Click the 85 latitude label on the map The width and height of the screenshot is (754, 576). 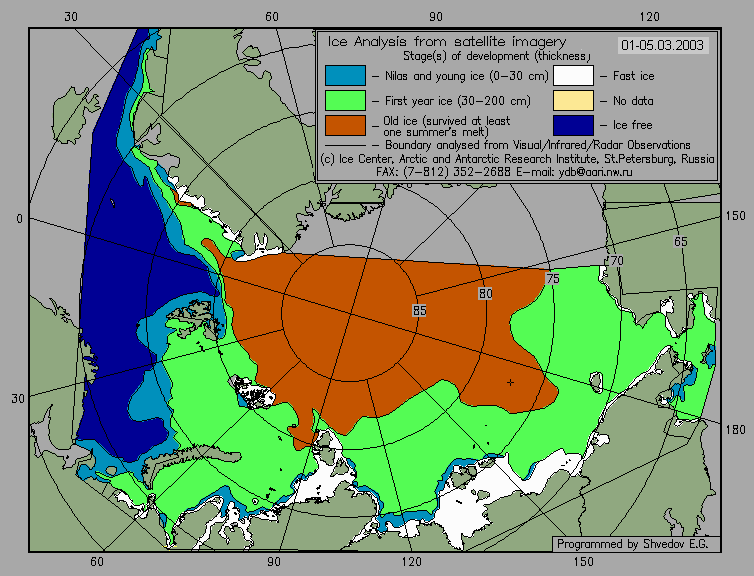[419, 311]
